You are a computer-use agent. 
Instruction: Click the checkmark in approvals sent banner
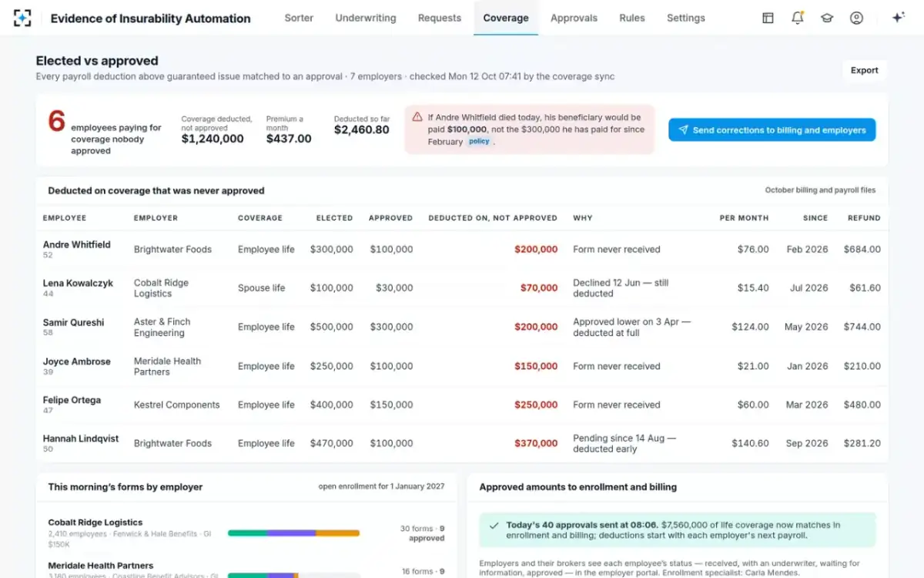point(494,526)
